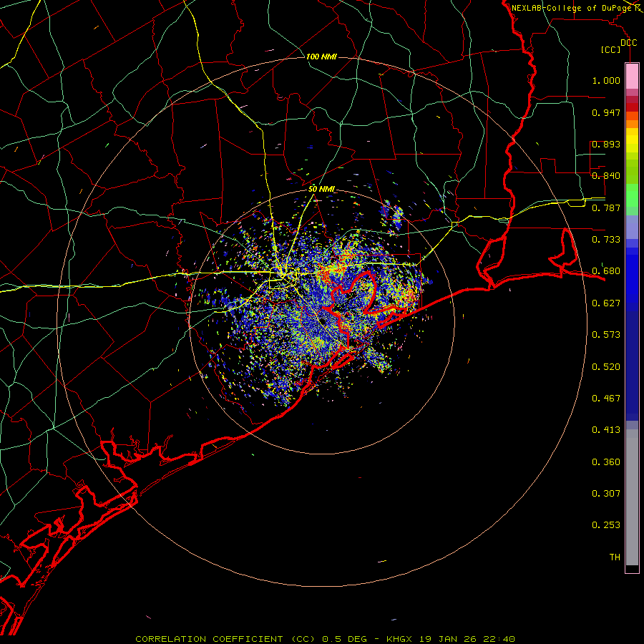Click the 0.467 scale value
Screen dimensions: 644x644
point(606,399)
